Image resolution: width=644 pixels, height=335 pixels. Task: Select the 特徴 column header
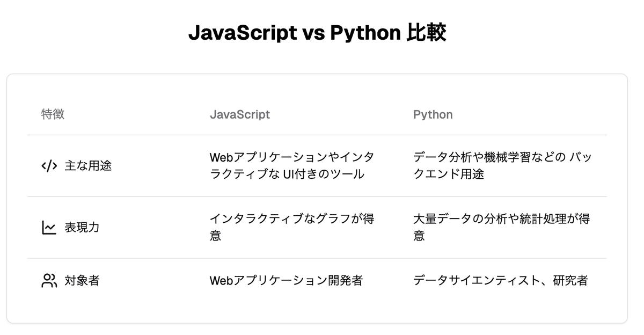point(53,114)
